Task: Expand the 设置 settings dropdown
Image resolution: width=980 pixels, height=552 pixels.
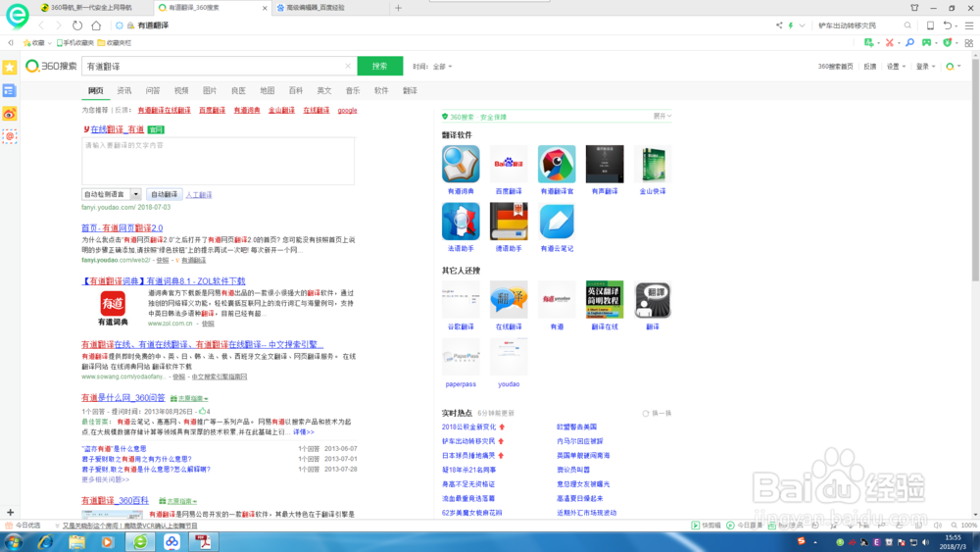Action: click(896, 67)
